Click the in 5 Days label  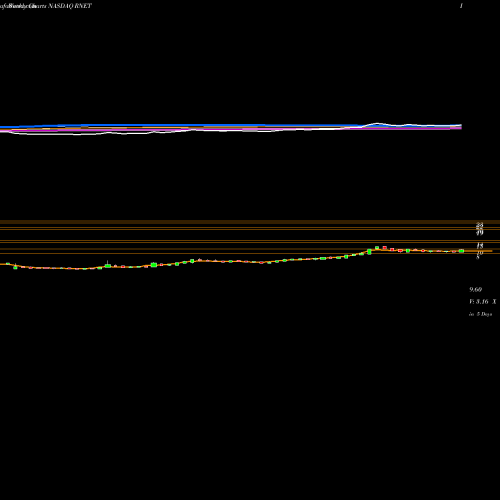pyautogui.click(x=480, y=314)
